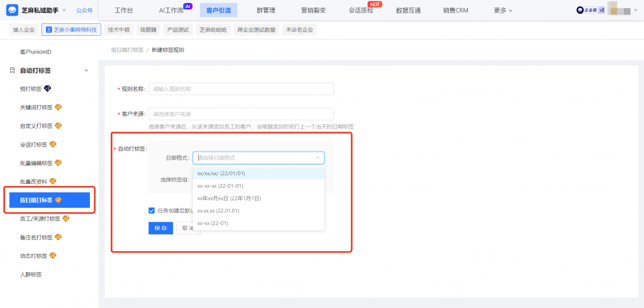Screen dimensions: 644x308
Task: Click the 自动打标签 section bookmark icon
Action: tap(12, 71)
